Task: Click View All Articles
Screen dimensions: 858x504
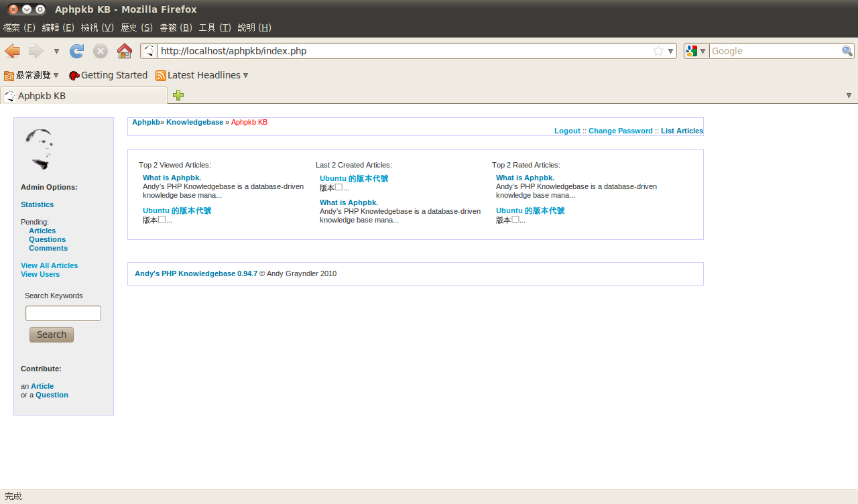Action: (49, 265)
